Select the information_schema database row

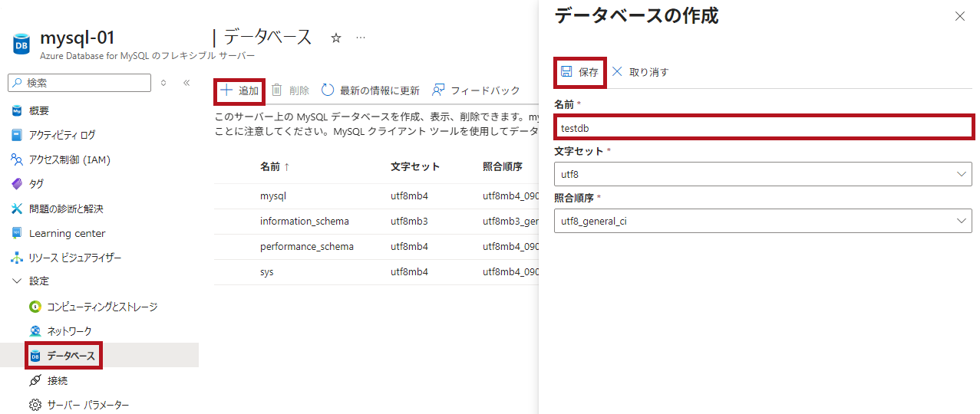click(x=304, y=222)
